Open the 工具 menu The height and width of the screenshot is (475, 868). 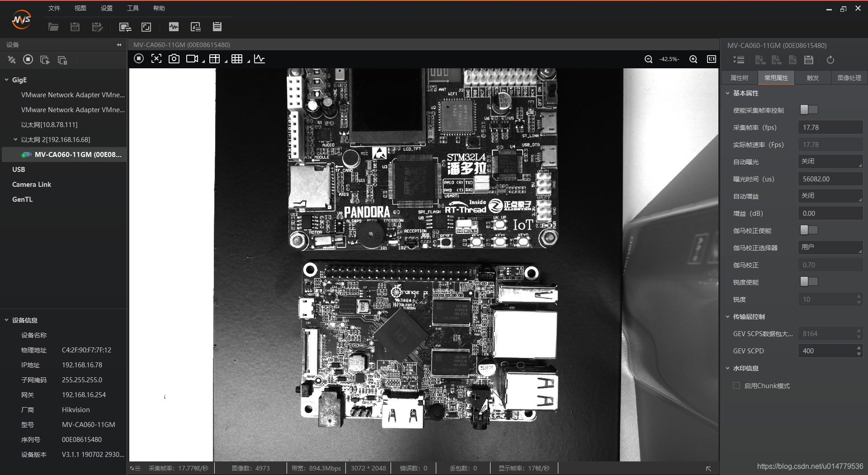[x=132, y=8]
